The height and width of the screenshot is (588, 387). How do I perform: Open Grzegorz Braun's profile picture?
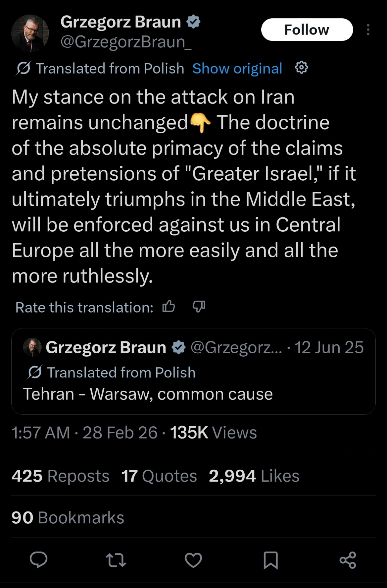[30, 33]
